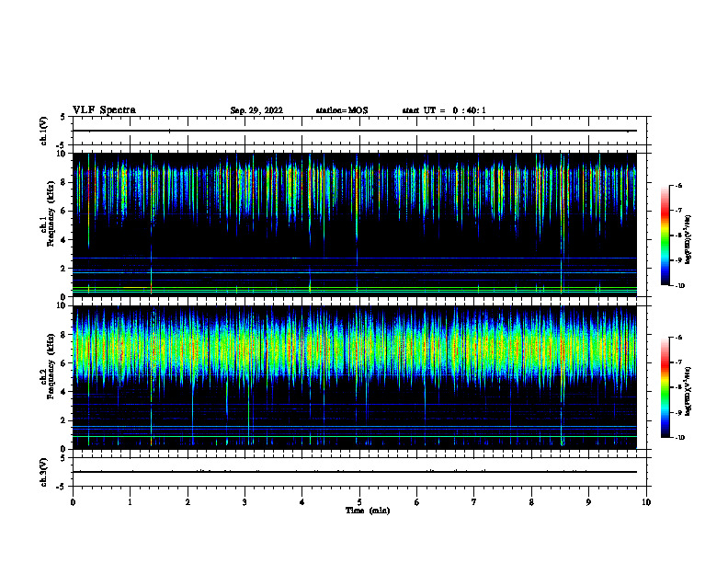Screen dimensions: 728x563
Task: Click the "ch.1(V)" axis label
Action: (43, 131)
